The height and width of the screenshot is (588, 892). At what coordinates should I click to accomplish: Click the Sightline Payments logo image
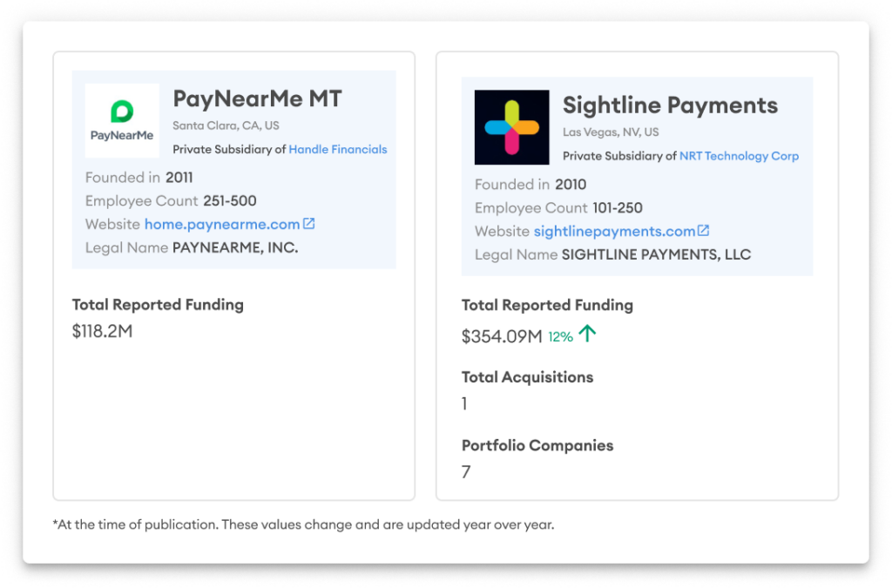(x=512, y=127)
